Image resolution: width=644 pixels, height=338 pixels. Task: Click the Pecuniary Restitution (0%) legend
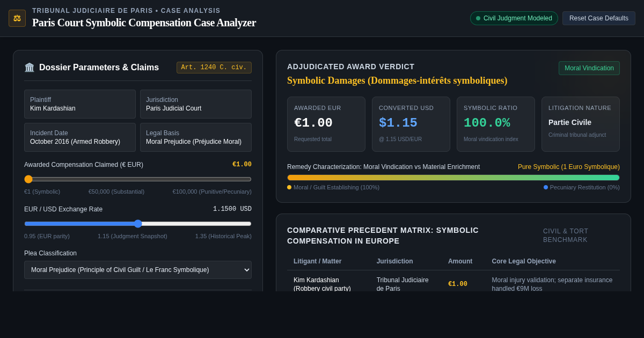click(x=582, y=187)
